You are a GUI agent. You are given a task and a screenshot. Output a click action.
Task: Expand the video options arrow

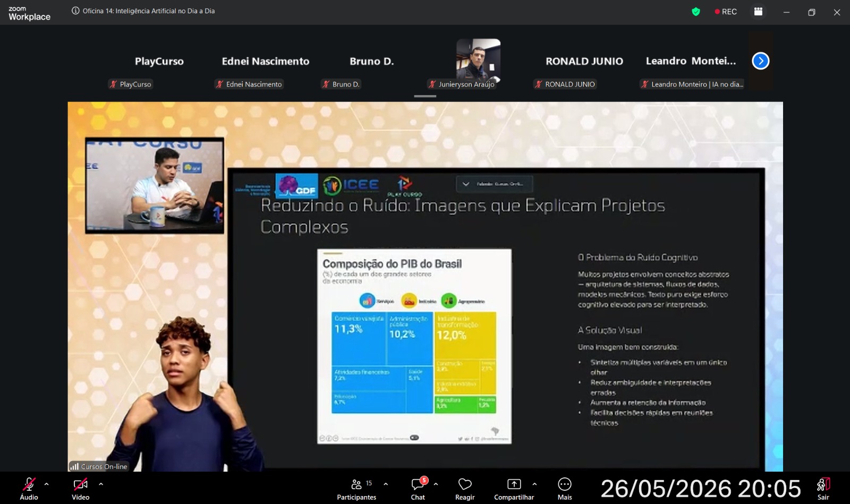click(x=101, y=484)
